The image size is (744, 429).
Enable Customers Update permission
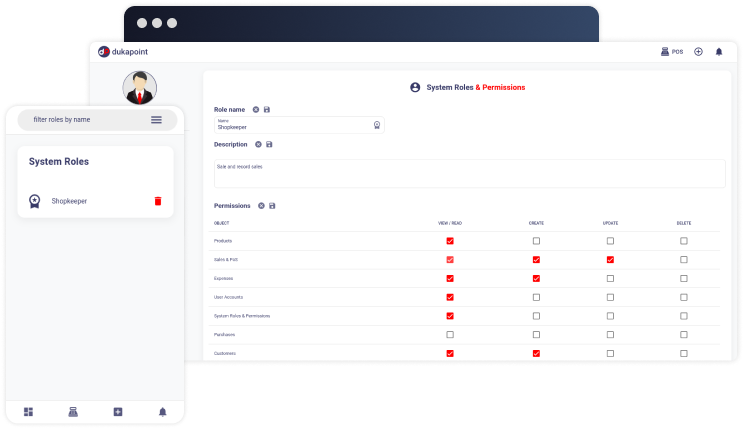tap(610, 354)
